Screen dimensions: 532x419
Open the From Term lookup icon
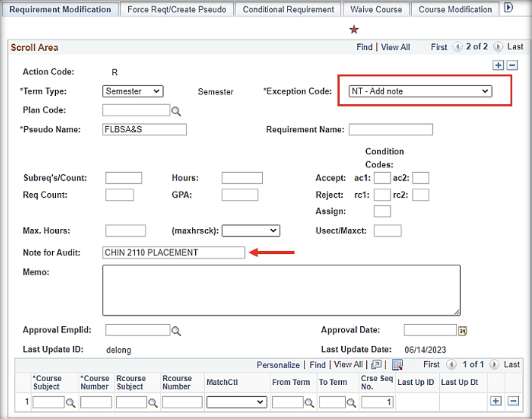(309, 402)
